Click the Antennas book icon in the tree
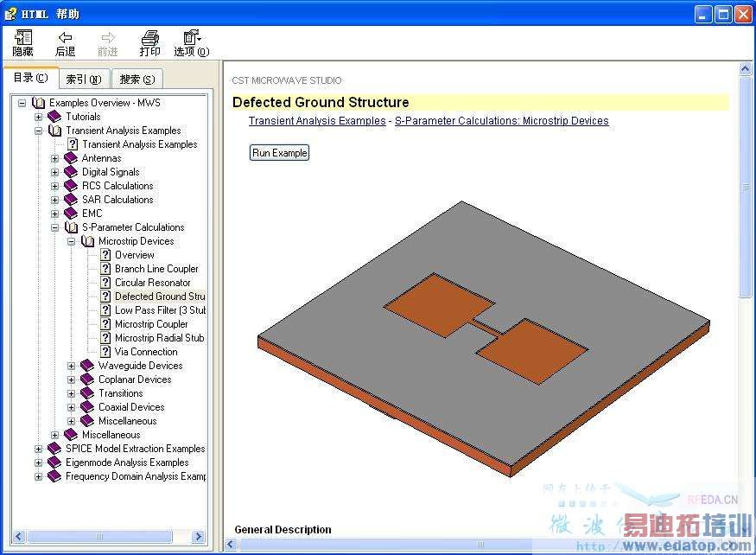The image size is (756, 555). coord(71,158)
